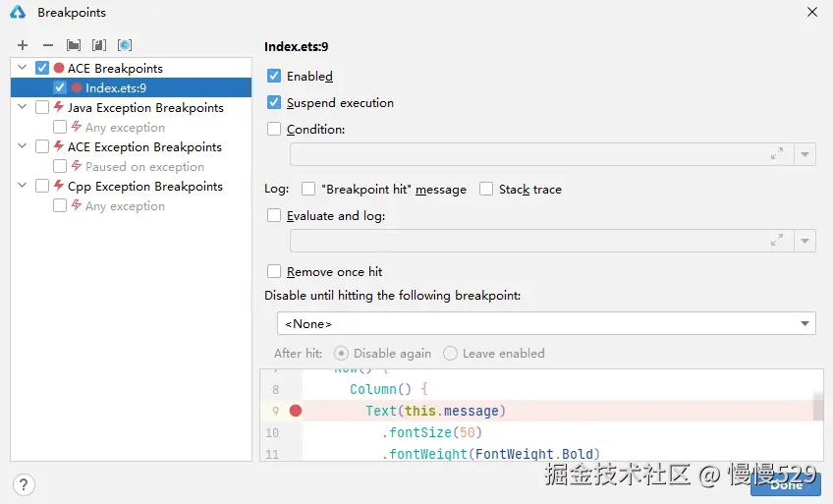The image size is (833, 504).
Task: Select ACE Breakpoints tree row
Action: tap(131, 68)
